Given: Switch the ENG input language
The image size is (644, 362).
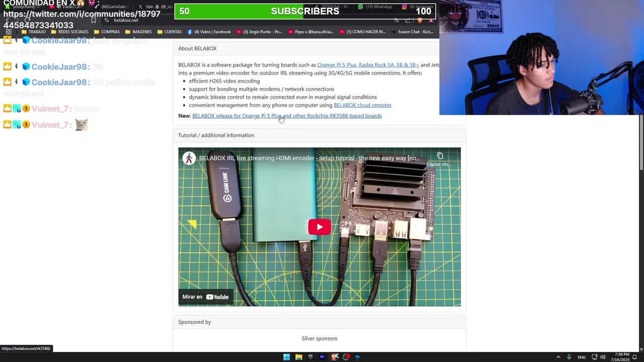Looking at the screenshot, I should tap(582, 357).
